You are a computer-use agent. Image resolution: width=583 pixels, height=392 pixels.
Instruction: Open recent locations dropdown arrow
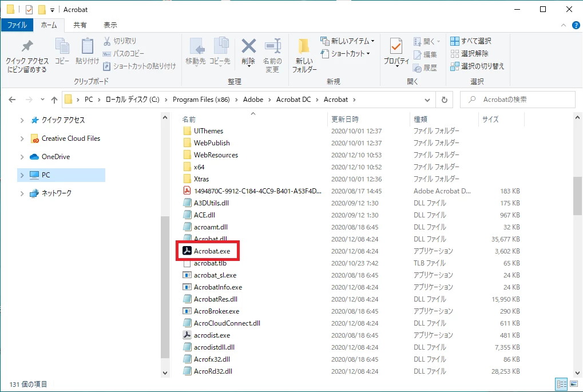pyautogui.click(x=42, y=100)
